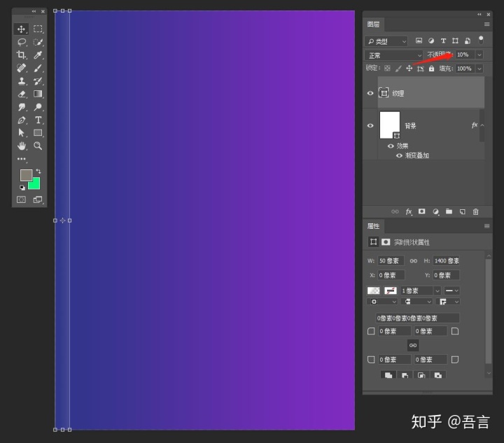Toggle lock position
Image resolution: width=504 pixels, height=443 pixels.
pos(409,69)
